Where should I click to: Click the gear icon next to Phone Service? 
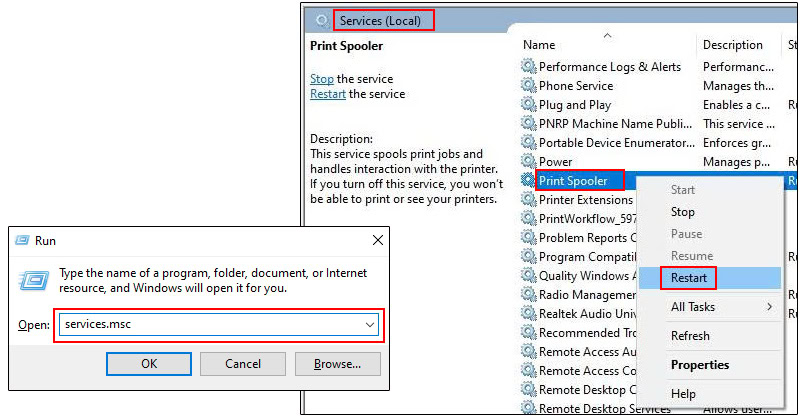[x=529, y=86]
